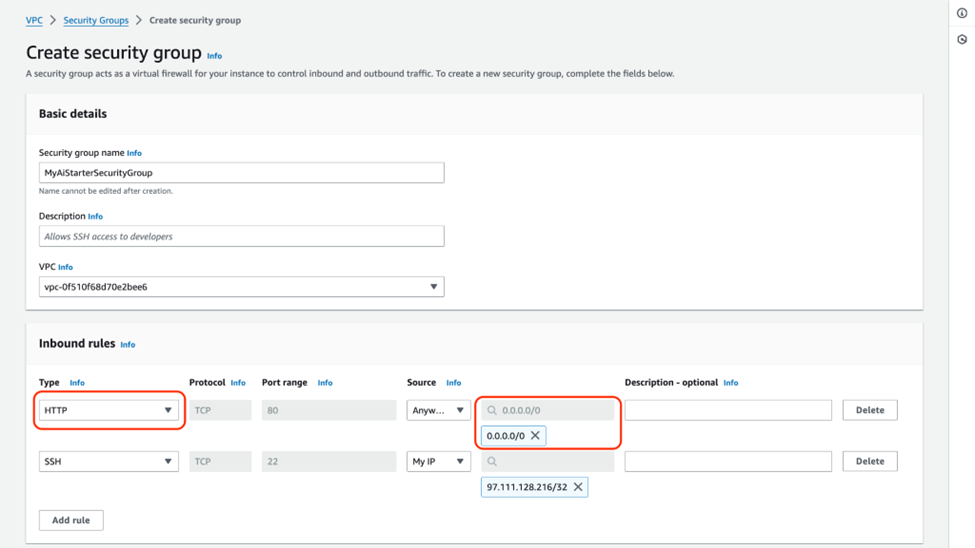
Task: Go to Security Groups breadcrumb
Action: tap(96, 20)
